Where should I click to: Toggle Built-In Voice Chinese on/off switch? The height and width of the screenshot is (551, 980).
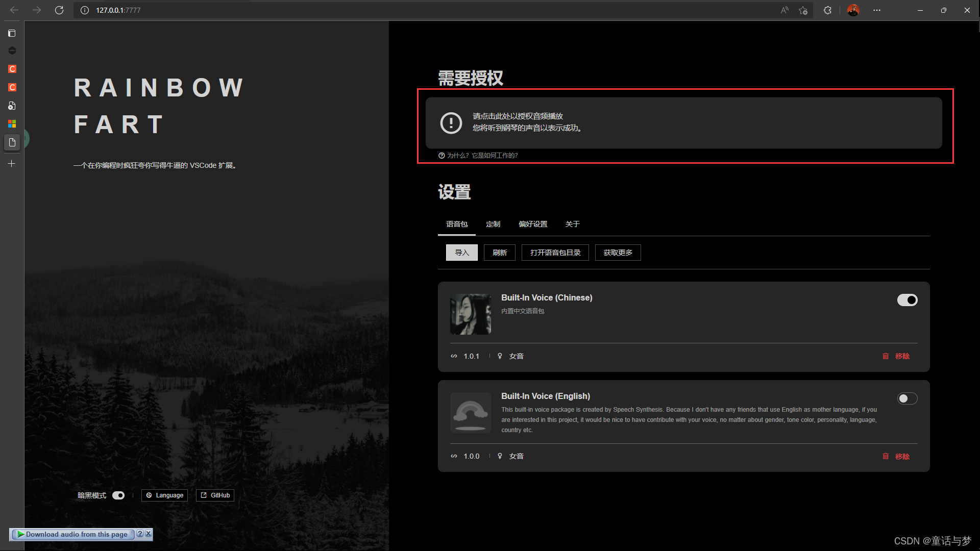[x=908, y=299]
